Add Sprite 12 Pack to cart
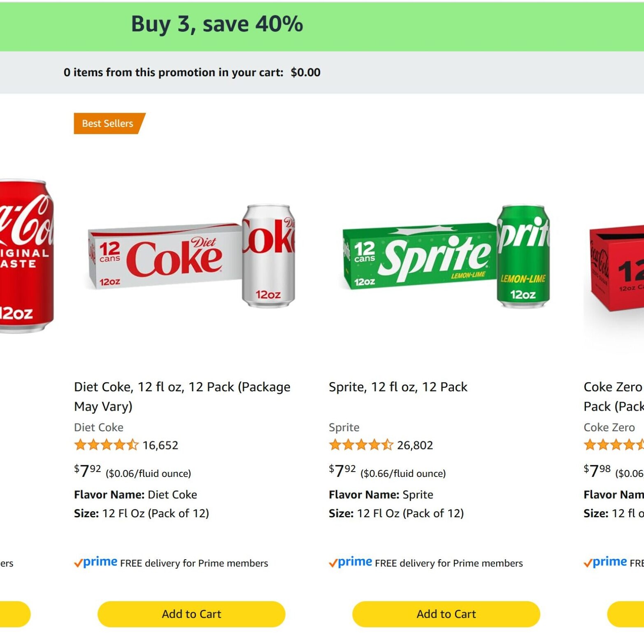Screen dimensions: 644x644 [x=446, y=614]
